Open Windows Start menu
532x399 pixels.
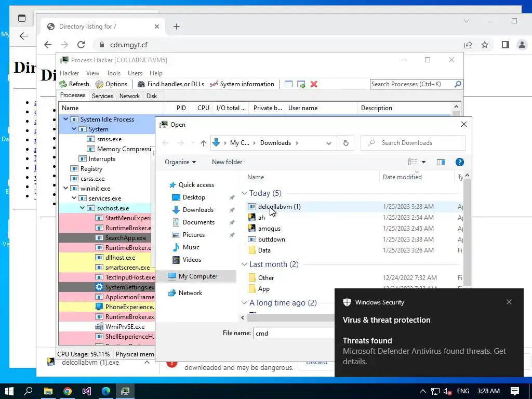click(9, 391)
